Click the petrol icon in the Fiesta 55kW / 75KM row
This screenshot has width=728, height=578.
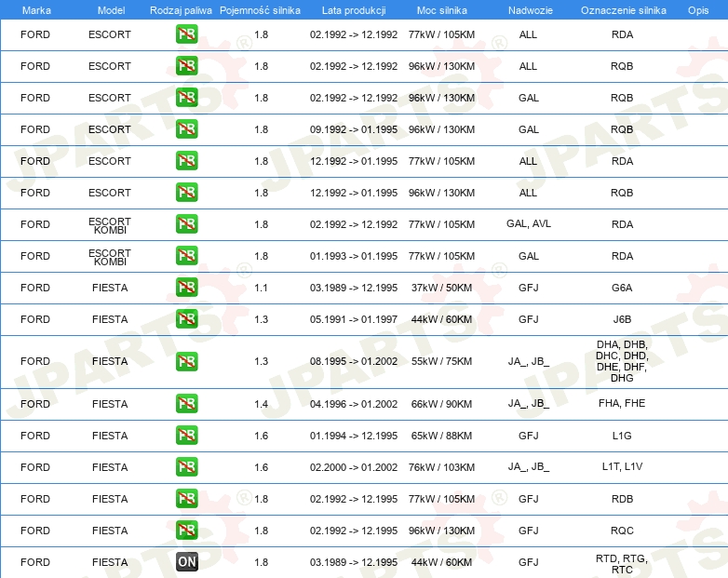click(186, 361)
